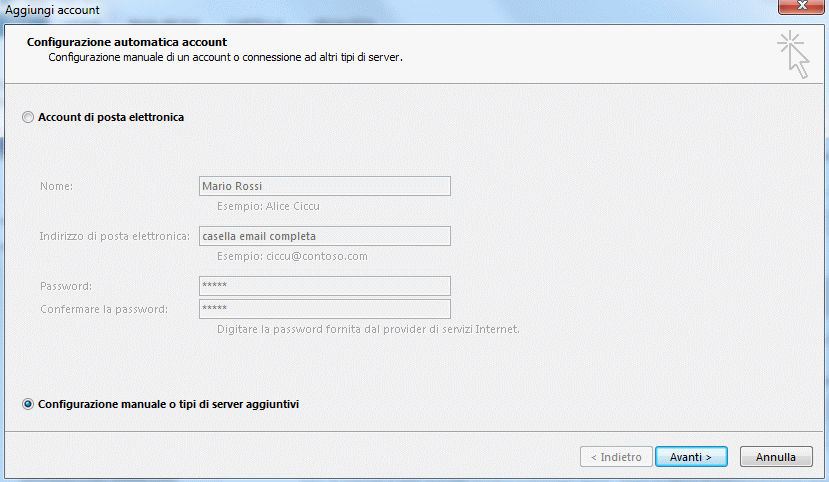Select the Account di posta elettronica option
The image size is (829, 482).
27,117
